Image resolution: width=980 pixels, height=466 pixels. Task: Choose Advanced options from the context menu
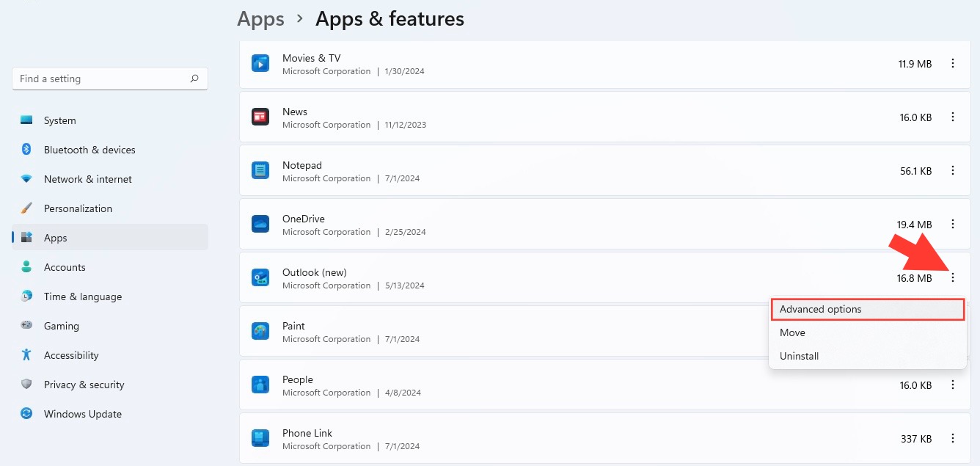pos(868,310)
